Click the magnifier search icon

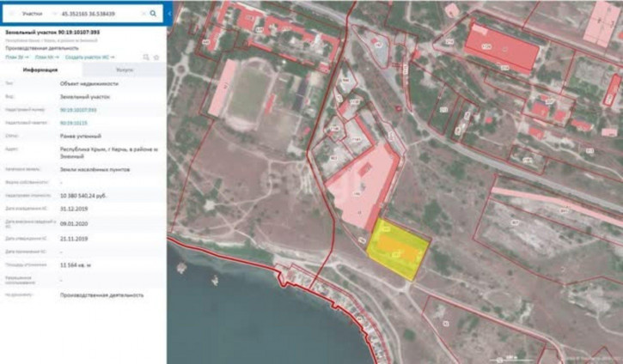point(153,14)
